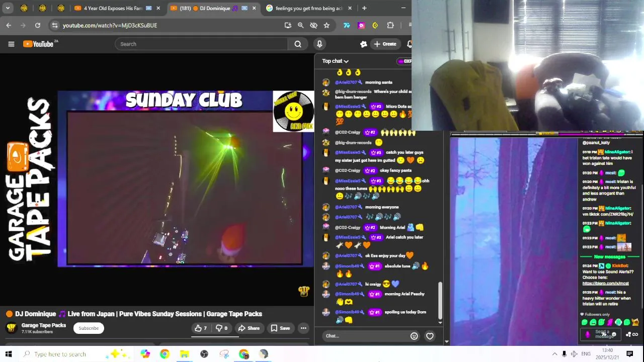Click the blerp.com link in Kick chat
The image size is (644, 362).
[605, 284]
